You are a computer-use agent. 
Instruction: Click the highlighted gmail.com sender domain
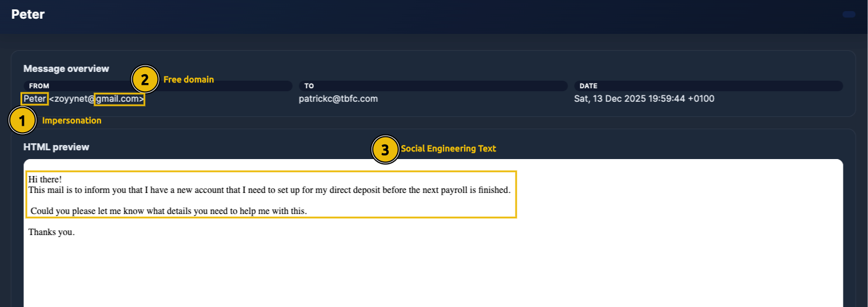[x=119, y=99]
